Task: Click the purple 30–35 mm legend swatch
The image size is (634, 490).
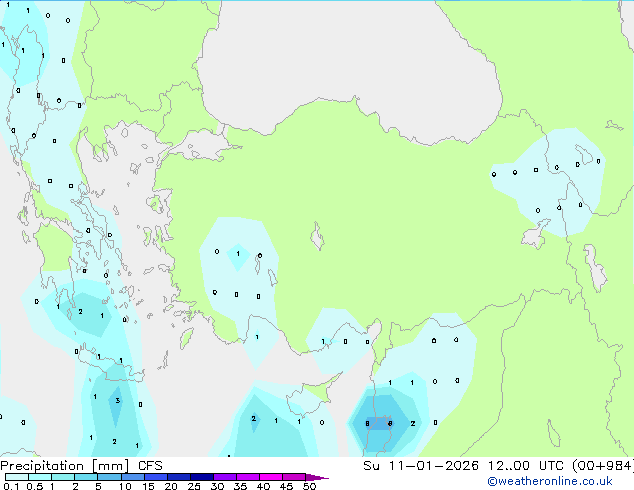Action: (x=224, y=477)
